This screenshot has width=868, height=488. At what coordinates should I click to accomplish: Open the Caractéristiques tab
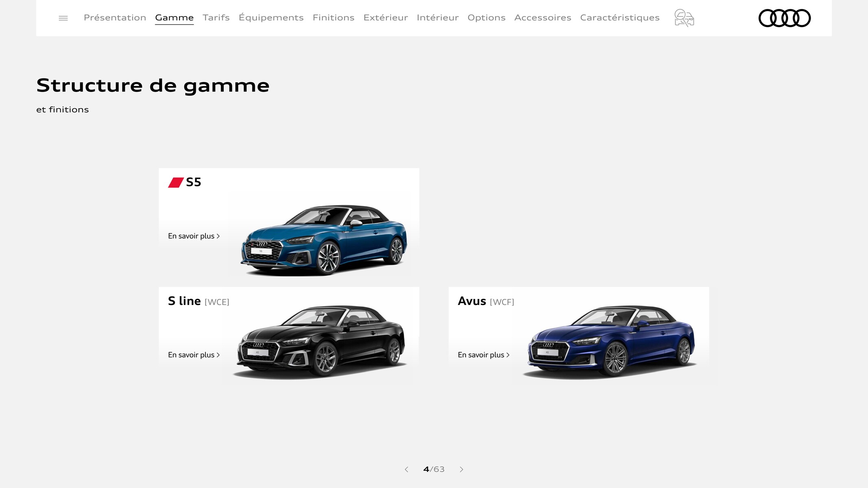click(619, 17)
